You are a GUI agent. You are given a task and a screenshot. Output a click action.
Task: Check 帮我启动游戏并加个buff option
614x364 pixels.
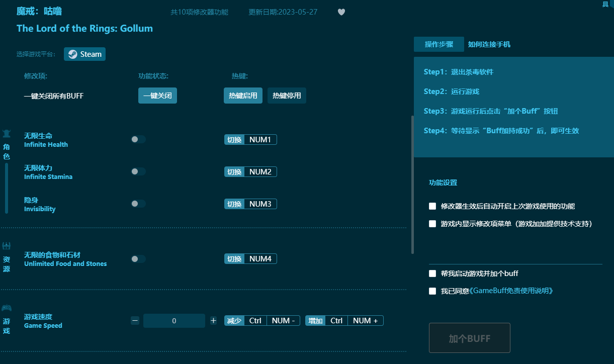coord(432,274)
